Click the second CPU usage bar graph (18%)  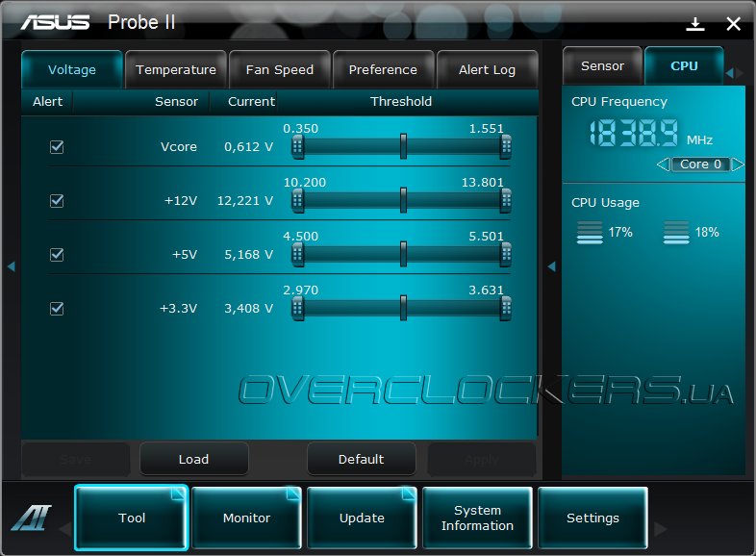[x=676, y=233]
